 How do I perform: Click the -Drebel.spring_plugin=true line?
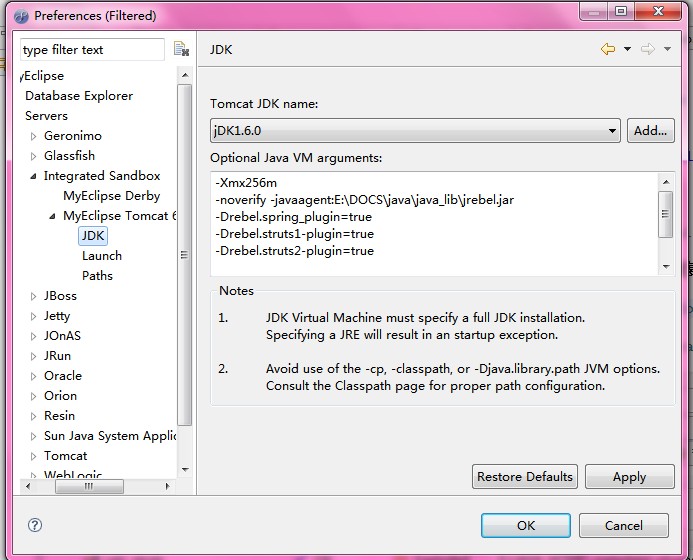click(x=293, y=217)
